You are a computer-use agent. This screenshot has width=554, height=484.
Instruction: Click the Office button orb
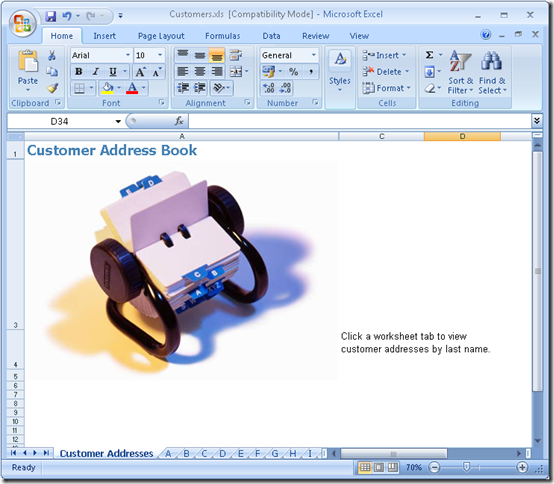22,23
